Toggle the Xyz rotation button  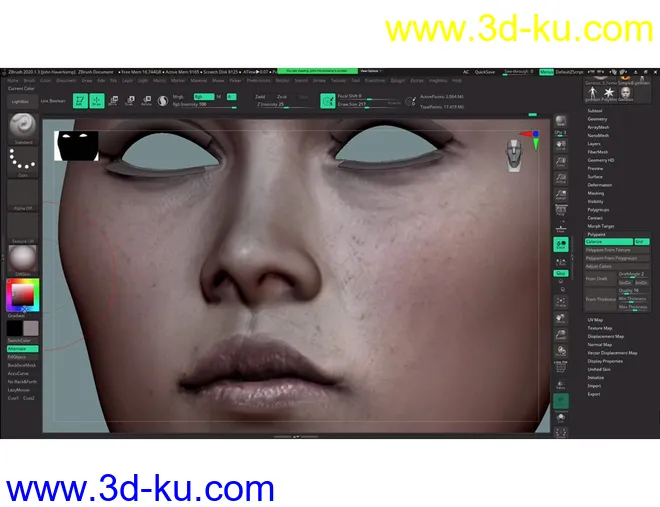coord(561,273)
